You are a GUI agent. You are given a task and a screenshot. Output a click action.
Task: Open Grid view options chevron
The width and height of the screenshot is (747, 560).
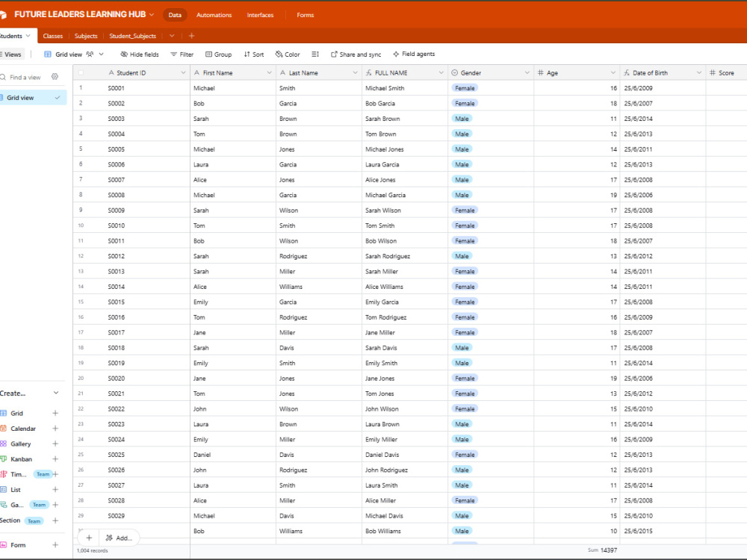tap(101, 55)
